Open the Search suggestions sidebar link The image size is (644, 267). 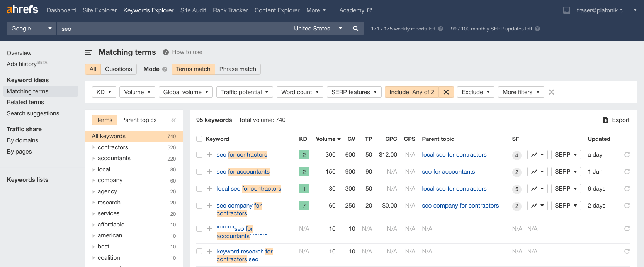click(33, 113)
